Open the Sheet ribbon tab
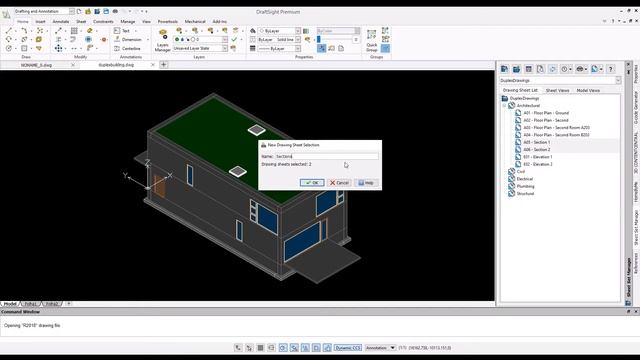The width and height of the screenshot is (640, 360). click(x=81, y=21)
